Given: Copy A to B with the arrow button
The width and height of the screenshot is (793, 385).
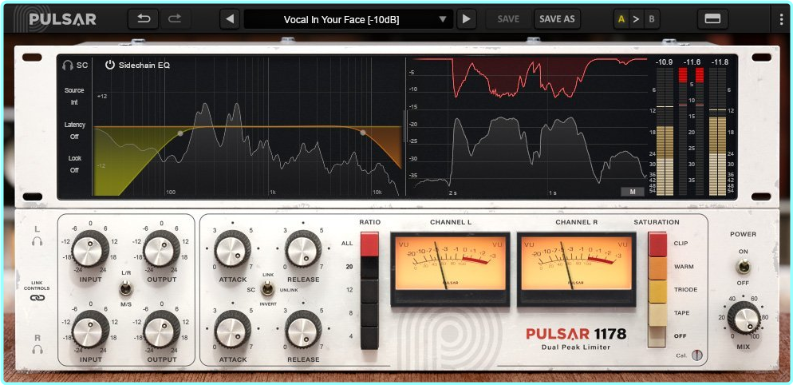Looking at the screenshot, I should click(636, 20).
